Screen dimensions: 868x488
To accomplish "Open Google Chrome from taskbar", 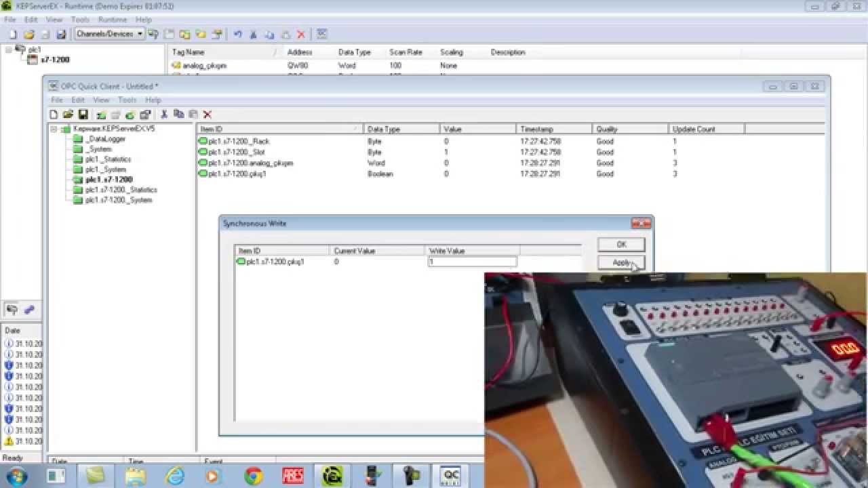I will coord(254,476).
